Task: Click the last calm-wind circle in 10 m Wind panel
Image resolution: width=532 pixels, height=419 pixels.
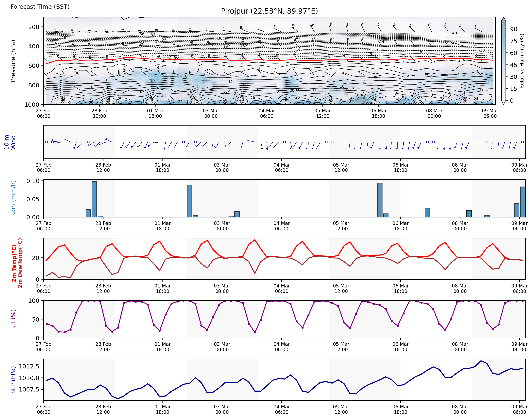Action: click(523, 142)
